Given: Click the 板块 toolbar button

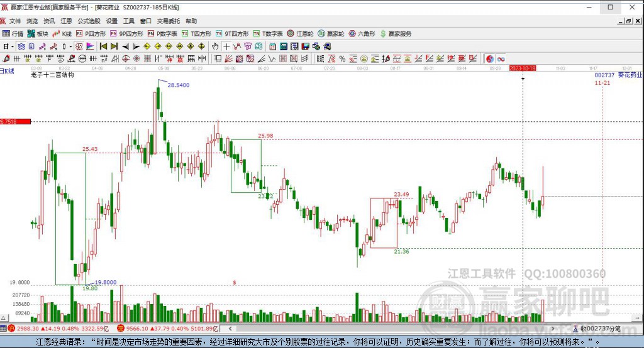Looking at the screenshot, I should click(x=38, y=34).
